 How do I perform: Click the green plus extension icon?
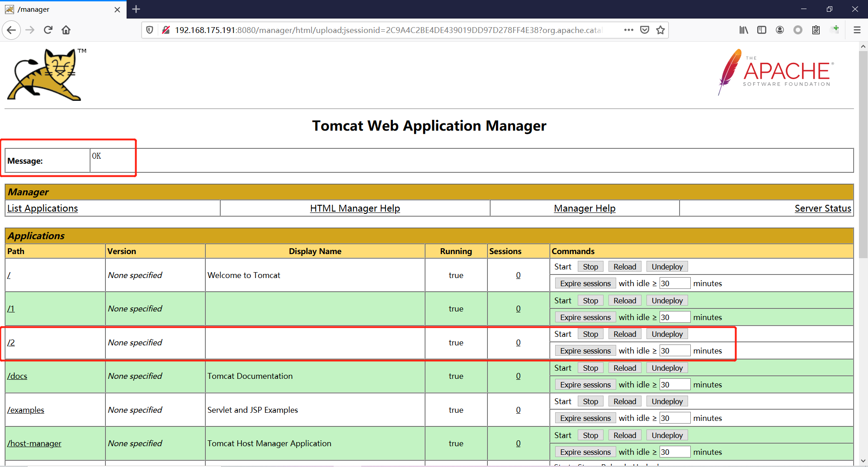pyautogui.click(x=835, y=29)
